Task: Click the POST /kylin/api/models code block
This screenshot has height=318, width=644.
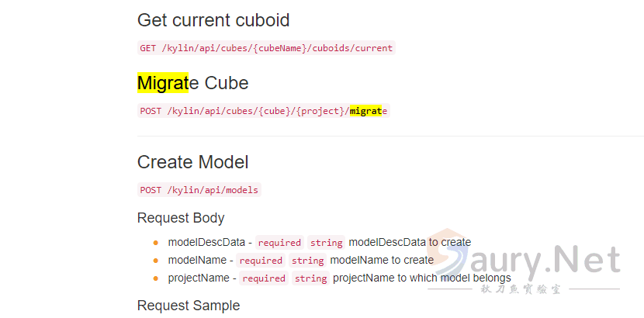Action: (x=199, y=190)
